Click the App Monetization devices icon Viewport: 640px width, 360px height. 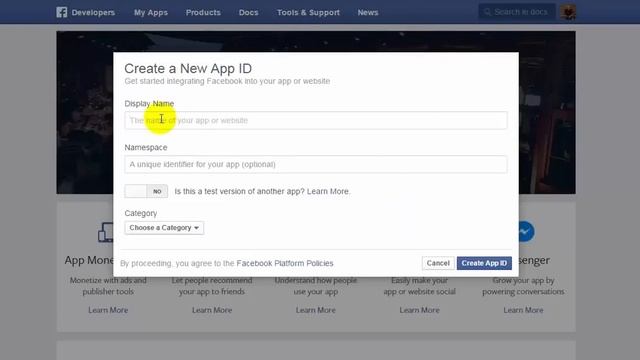click(106, 232)
